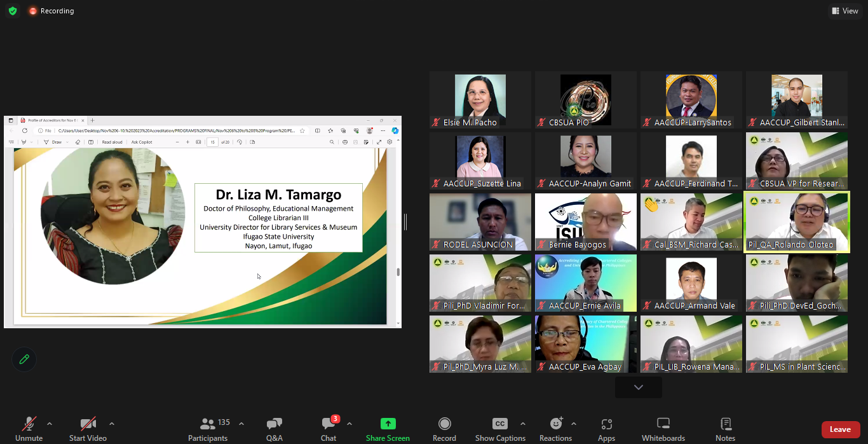The width and height of the screenshot is (868, 444).
Task: Click the Record button
Action: tap(445, 429)
